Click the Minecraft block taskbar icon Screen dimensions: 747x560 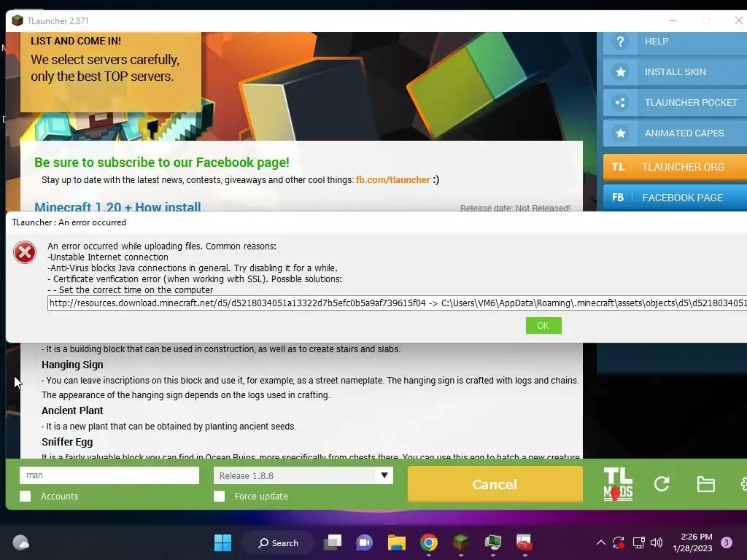pyautogui.click(x=461, y=542)
